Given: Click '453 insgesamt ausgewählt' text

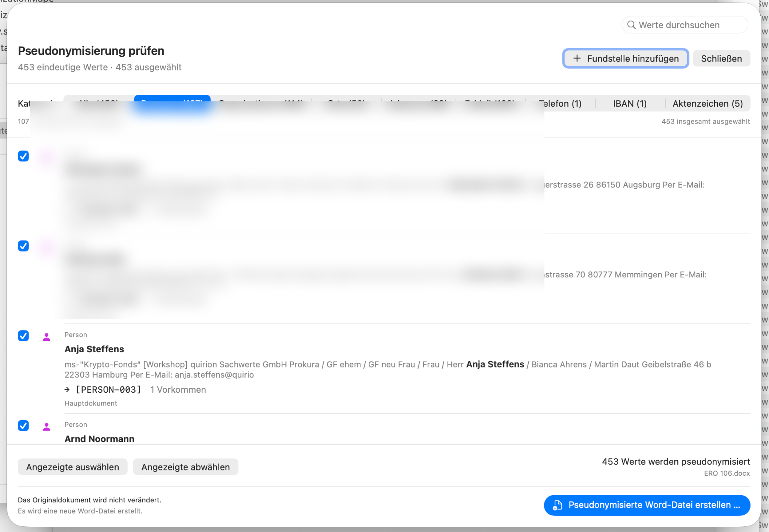Looking at the screenshot, I should click(x=706, y=121).
